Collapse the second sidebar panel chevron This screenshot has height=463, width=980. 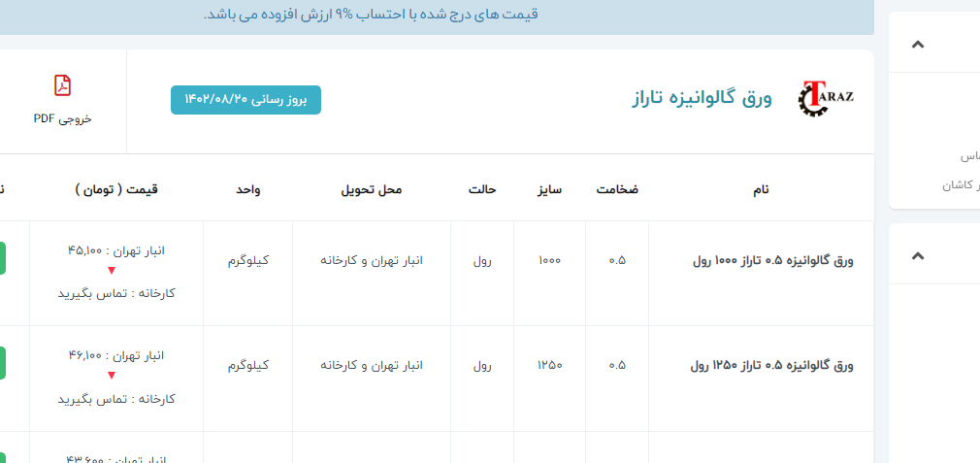tap(918, 255)
